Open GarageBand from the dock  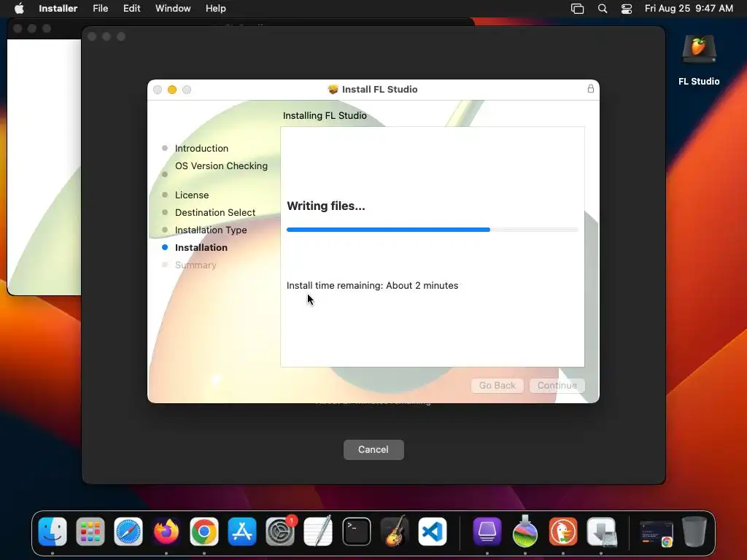click(x=395, y=532)
